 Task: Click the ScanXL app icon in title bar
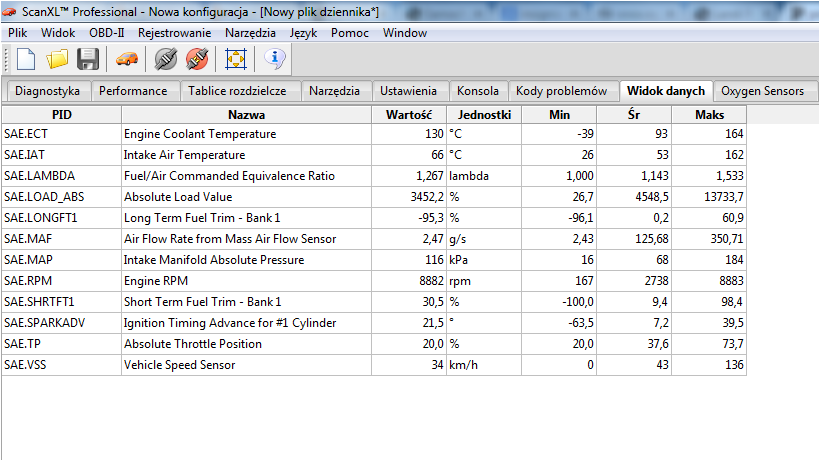tap(9, 11)
